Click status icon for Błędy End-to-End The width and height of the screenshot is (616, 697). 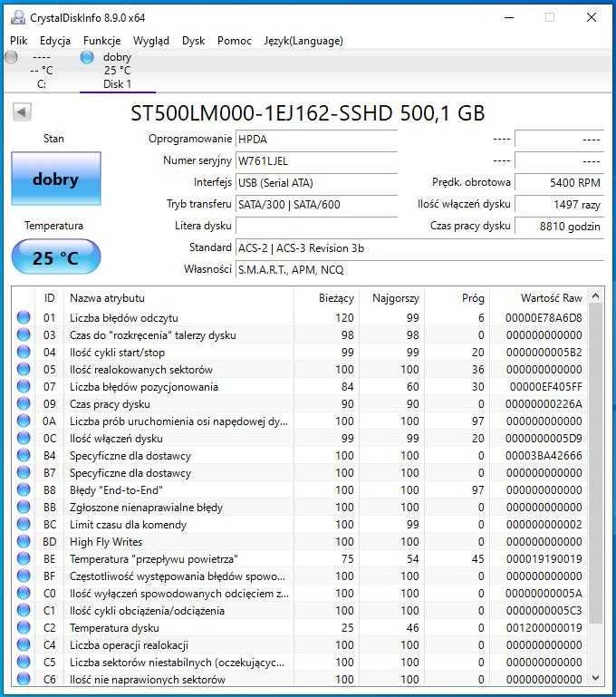click(x=24, y=489)
